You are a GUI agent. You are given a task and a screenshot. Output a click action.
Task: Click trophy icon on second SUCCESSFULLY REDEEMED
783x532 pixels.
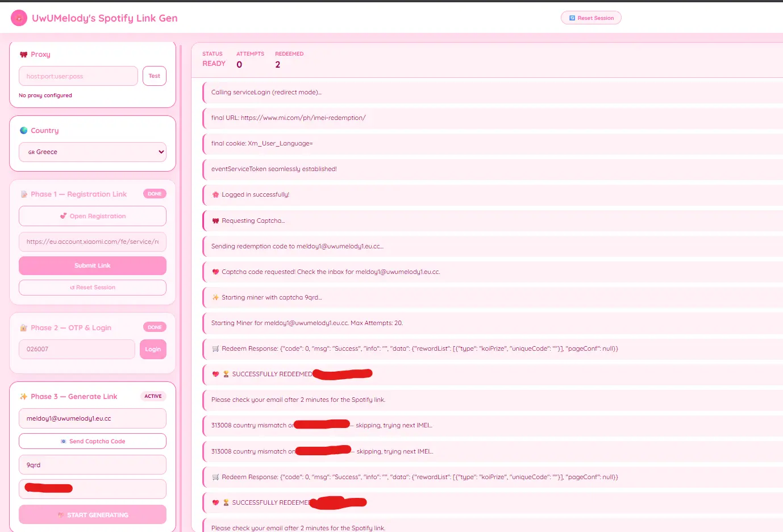[226, 502]
